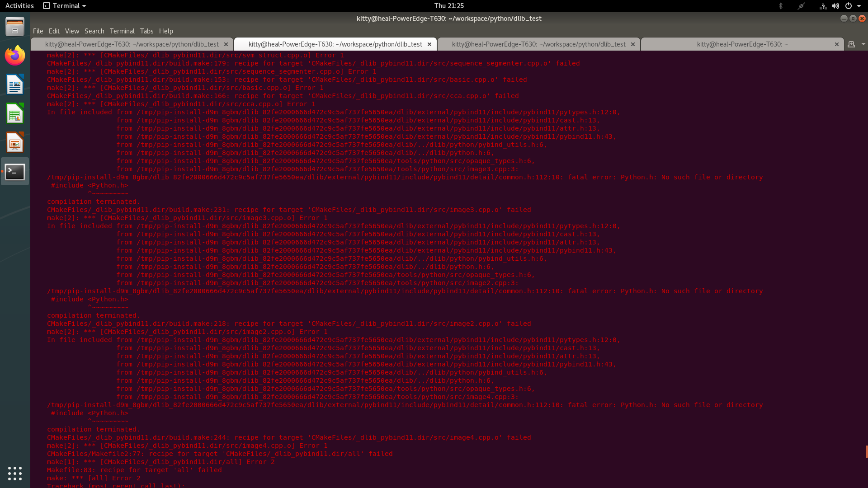This screenshot has width=868, height=488.
Task: Click 'Makefile:83: recipe for target' line
Action: (x=134, y=470)
